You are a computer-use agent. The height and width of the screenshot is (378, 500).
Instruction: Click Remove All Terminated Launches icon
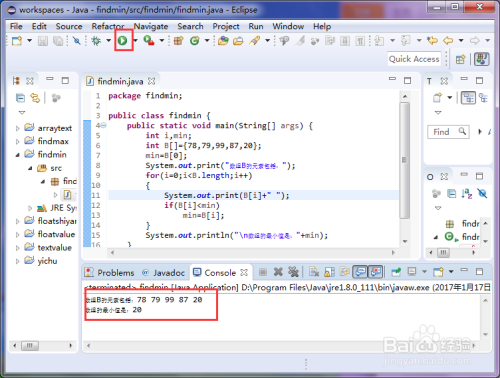(x=293, y=272)
